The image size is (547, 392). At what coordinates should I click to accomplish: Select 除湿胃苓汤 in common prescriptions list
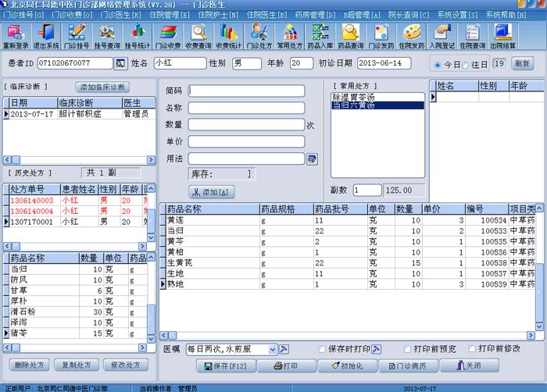[x=377, y=98]
